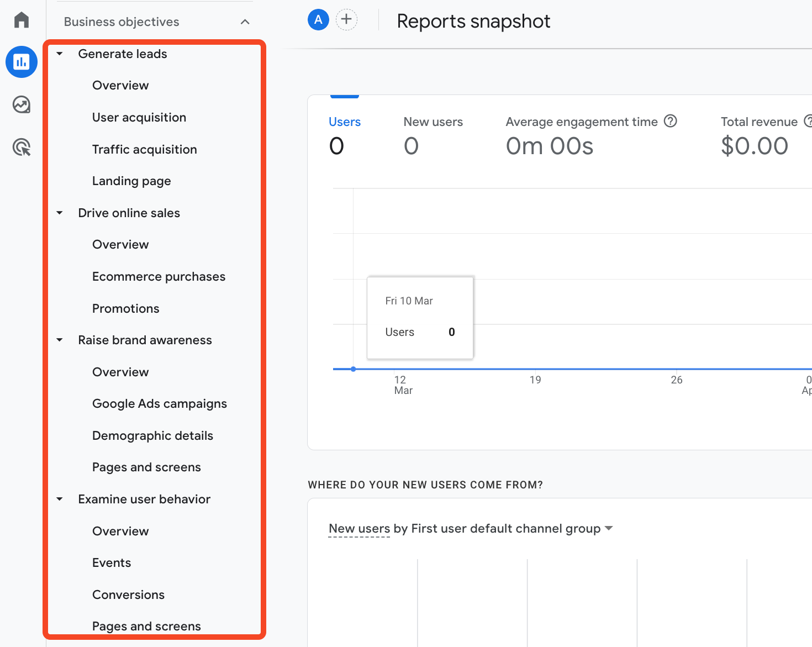The image size is (812, 647).
Task: Open the Home icon in left rail
Action: [x=22, y=20]
